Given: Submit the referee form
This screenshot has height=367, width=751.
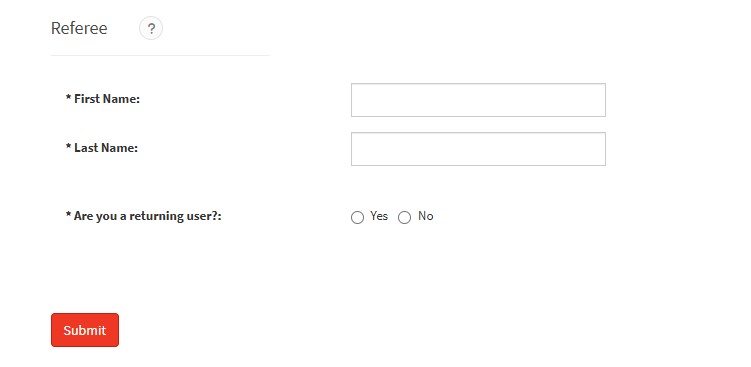Looking at the screenshot, I should click(85, 330).
